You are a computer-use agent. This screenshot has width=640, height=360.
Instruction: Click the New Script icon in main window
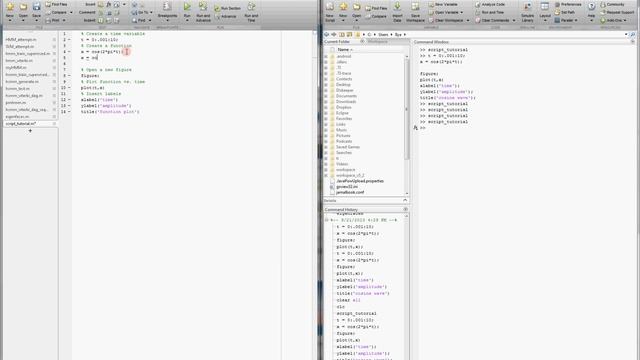point(330,7)
